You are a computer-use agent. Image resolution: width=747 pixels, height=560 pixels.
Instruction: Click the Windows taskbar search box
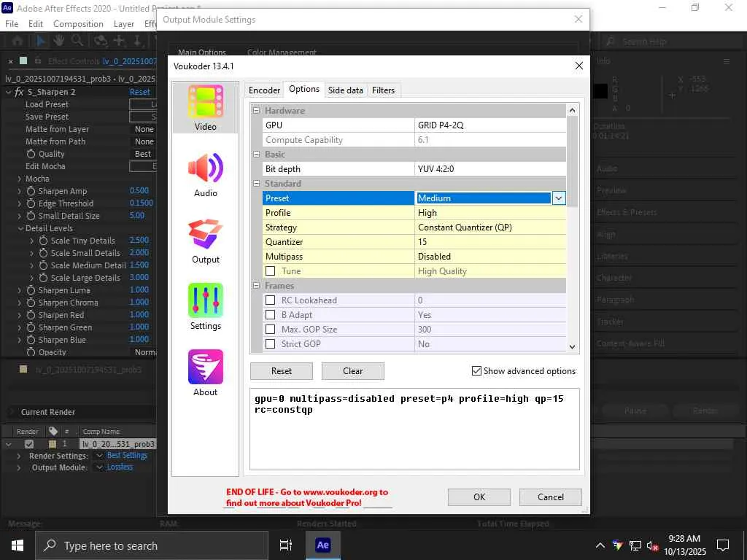point(152,545)
